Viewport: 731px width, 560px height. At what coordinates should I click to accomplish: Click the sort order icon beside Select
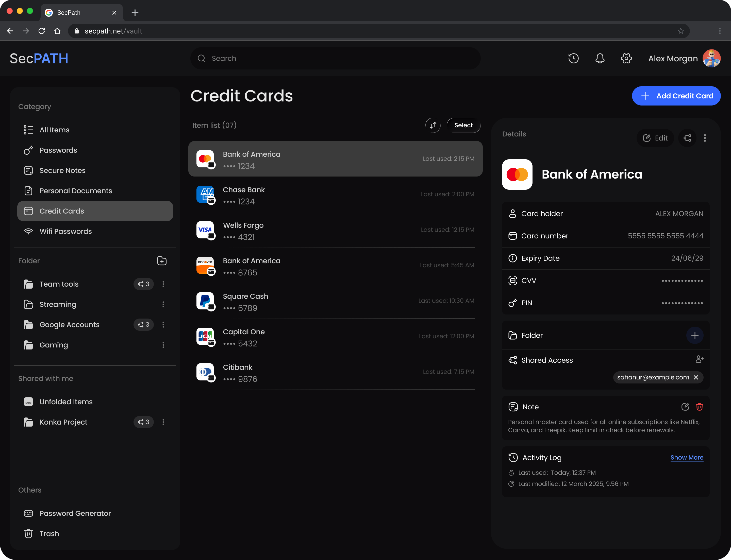tap(433, 125)
